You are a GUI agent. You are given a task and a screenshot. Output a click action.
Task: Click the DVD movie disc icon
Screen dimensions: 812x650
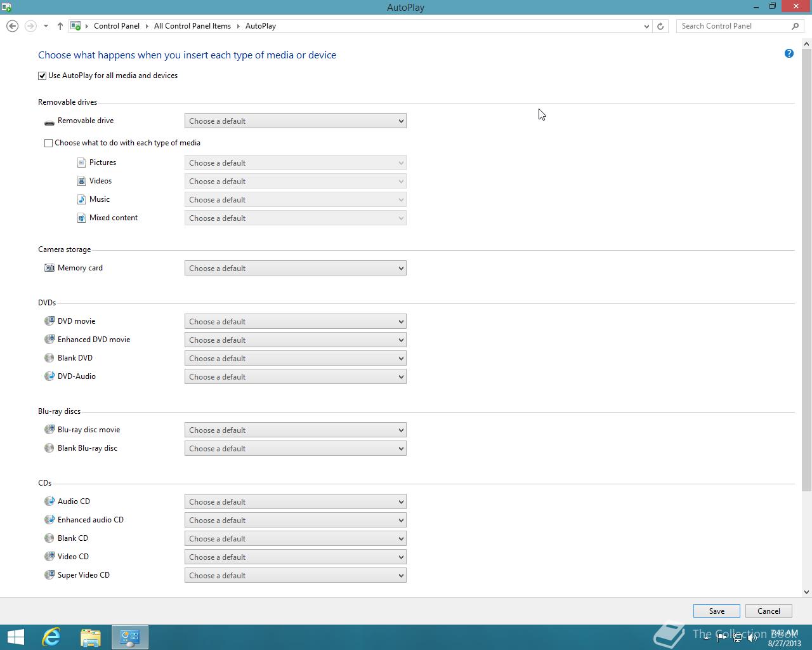(x=49, y=321)
